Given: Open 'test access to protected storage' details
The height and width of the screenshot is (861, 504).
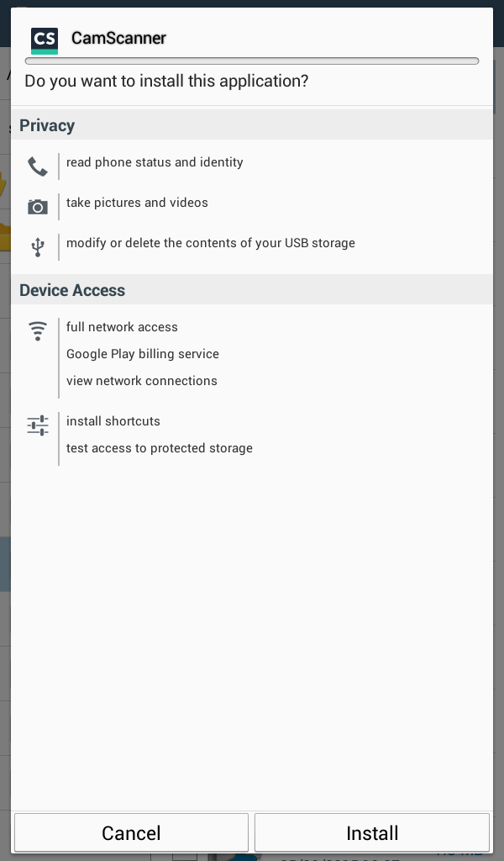Looking at the screenshot, I should [x=160, y=448].
